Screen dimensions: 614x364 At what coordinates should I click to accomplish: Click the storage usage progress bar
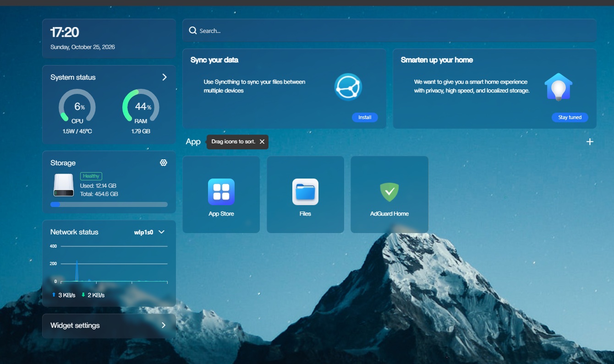point(109,205)
